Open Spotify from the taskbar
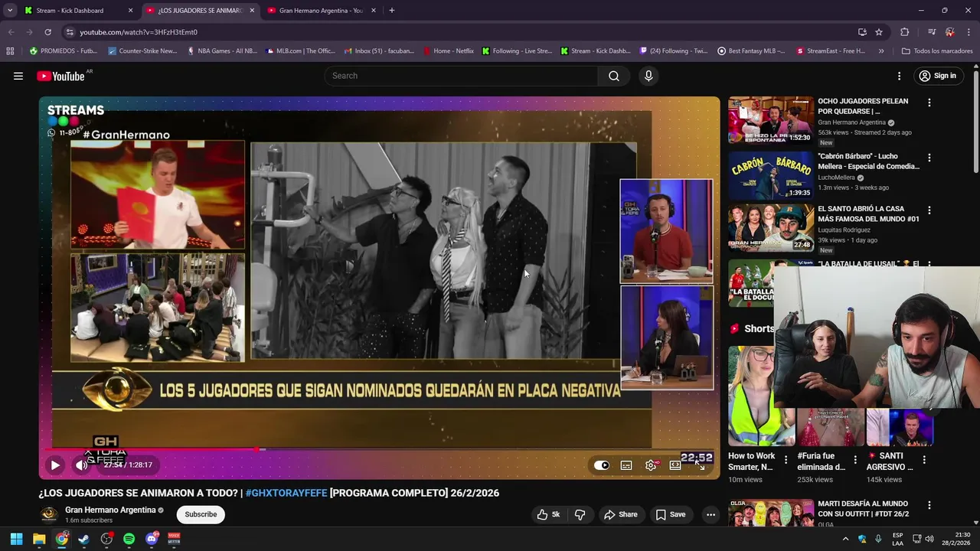Image resolution: width=980 pixels, height=551 pixels. tap(129, 539)
